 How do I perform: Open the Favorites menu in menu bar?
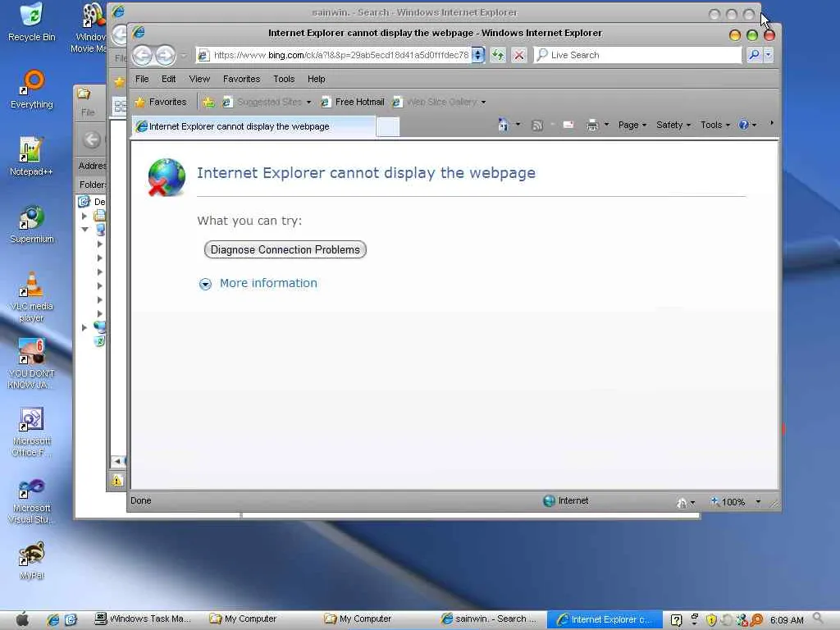tap(242, 79)
